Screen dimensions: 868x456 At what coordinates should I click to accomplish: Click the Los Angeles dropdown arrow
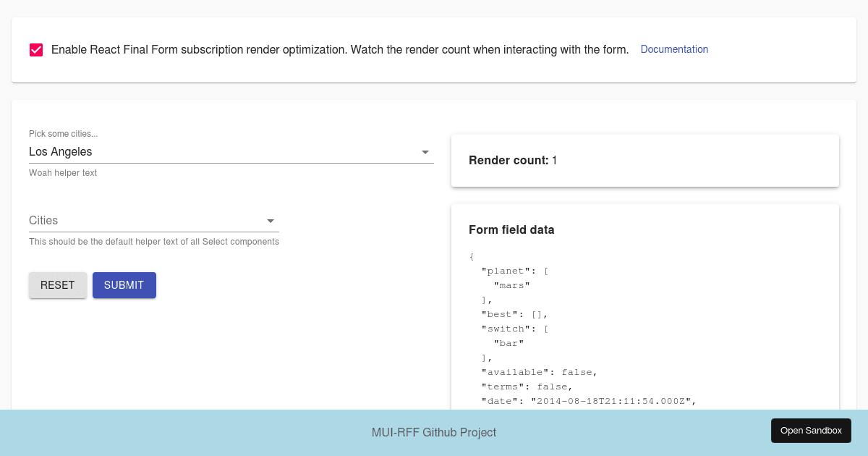click(x=425, y=152)
